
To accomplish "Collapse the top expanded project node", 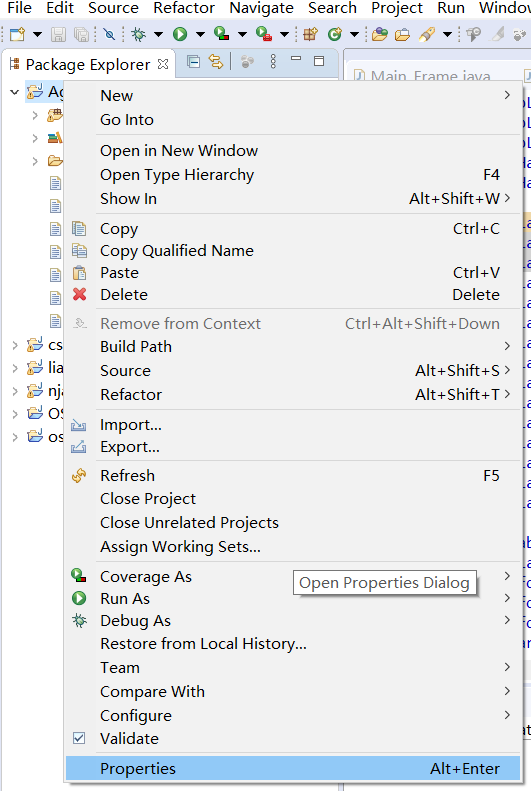I will (x=15, y=92).
